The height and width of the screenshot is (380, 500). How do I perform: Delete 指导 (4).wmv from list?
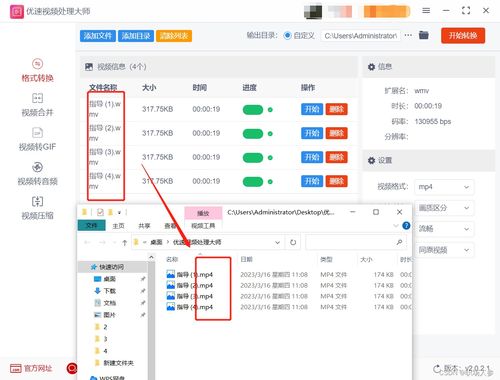pos(336,181)
